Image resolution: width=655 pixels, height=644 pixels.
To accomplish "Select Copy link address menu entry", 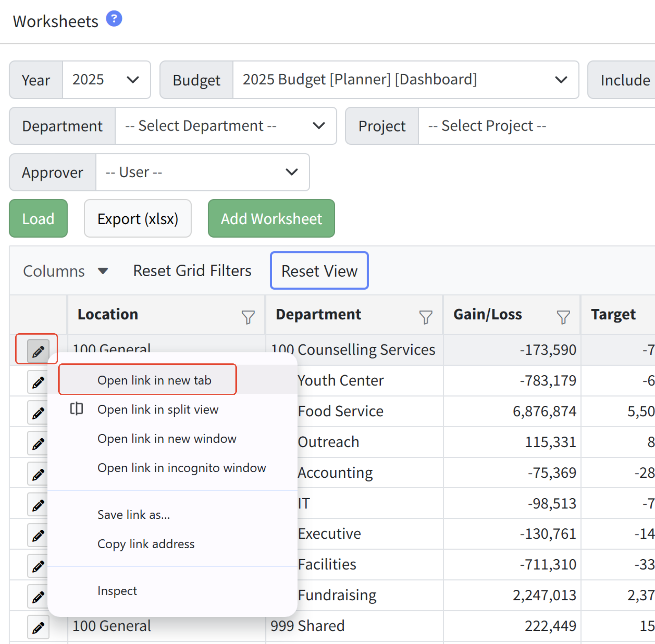I will 146,544.
